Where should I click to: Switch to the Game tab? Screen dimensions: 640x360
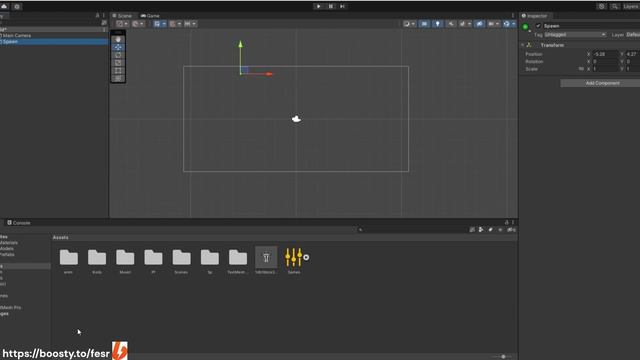tap(150, 16)
